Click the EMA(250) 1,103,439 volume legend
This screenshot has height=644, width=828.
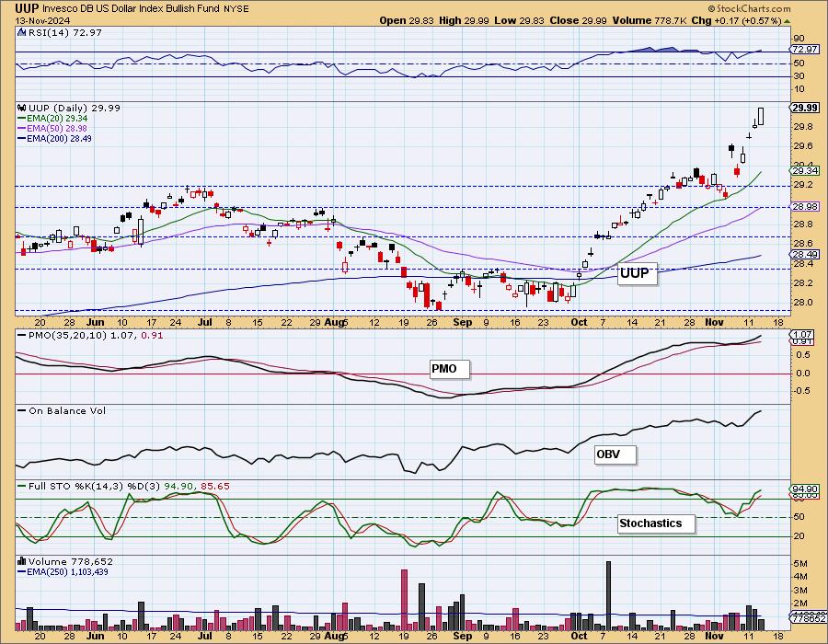tap(63, 571)
